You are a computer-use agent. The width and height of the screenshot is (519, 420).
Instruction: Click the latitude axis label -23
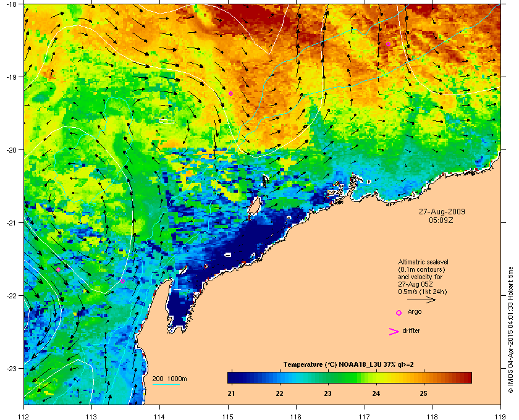(x=11, y=368)
